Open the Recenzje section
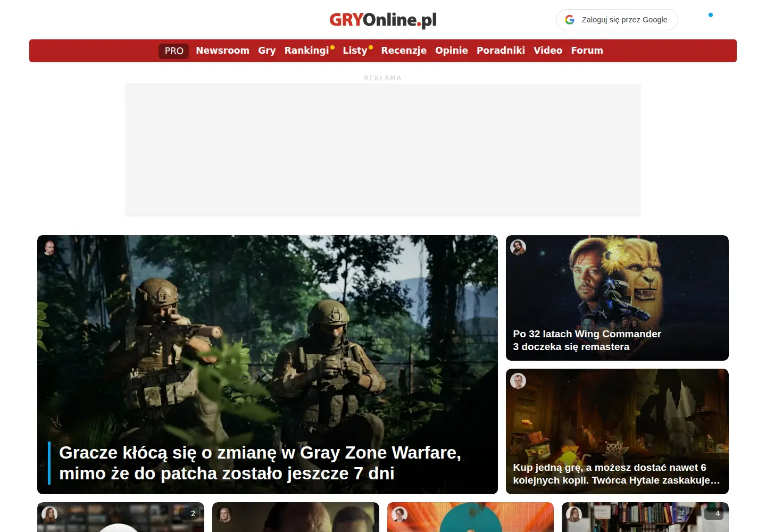 pyautogui.click(x=404, y=51)
